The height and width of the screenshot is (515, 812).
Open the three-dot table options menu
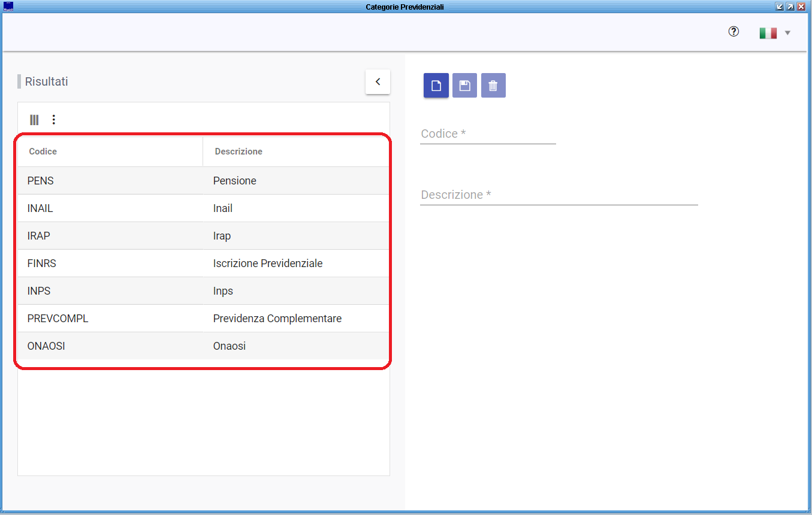54,120
